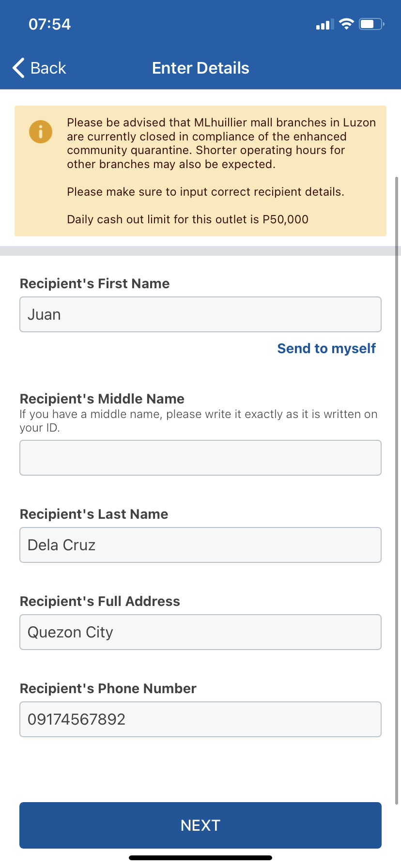Tap the battery indicator icon
Viewport: 401px width, 868px height.
click(371, 24)
